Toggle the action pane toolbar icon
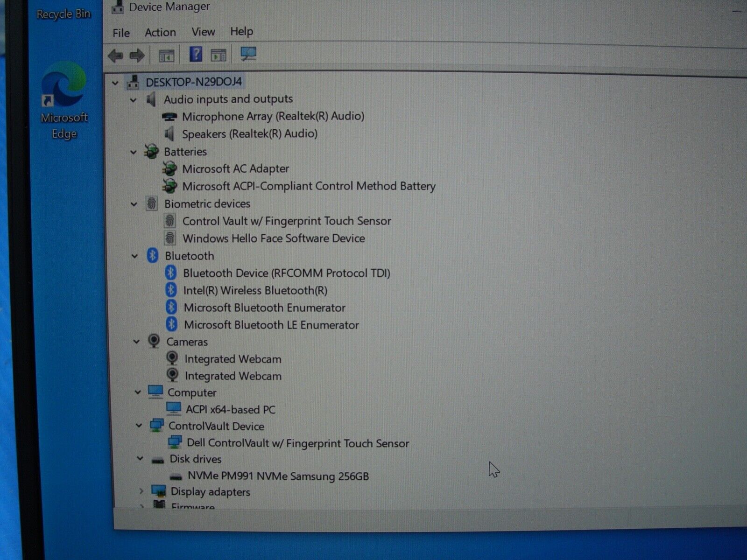This screenshot has width=747, height=560. click(218, 55)
